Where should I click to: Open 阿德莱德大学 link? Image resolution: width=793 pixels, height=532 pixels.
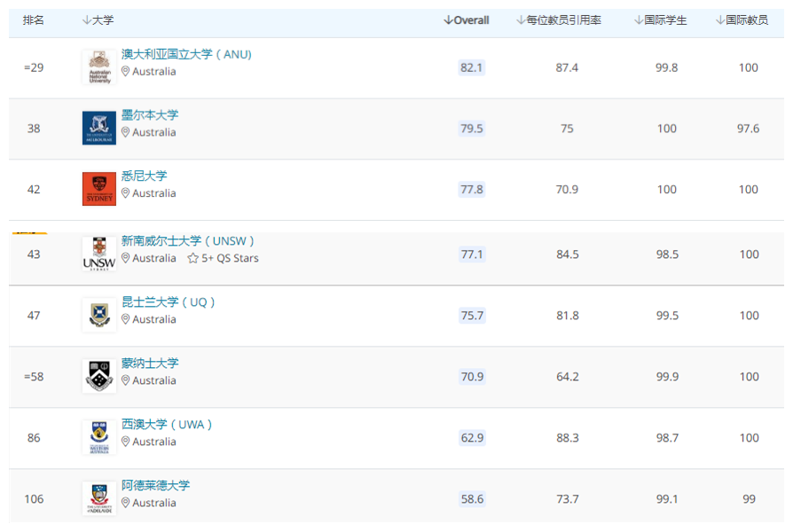coord(156,486)
